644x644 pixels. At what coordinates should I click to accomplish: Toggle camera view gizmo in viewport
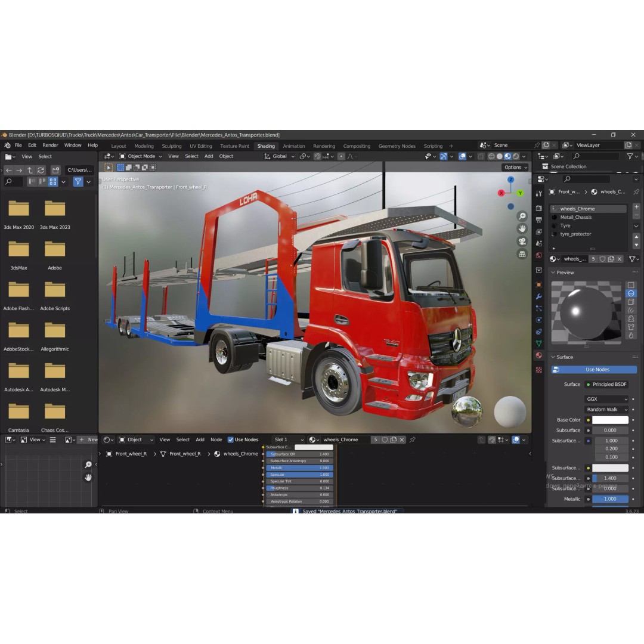click(522, 241)
